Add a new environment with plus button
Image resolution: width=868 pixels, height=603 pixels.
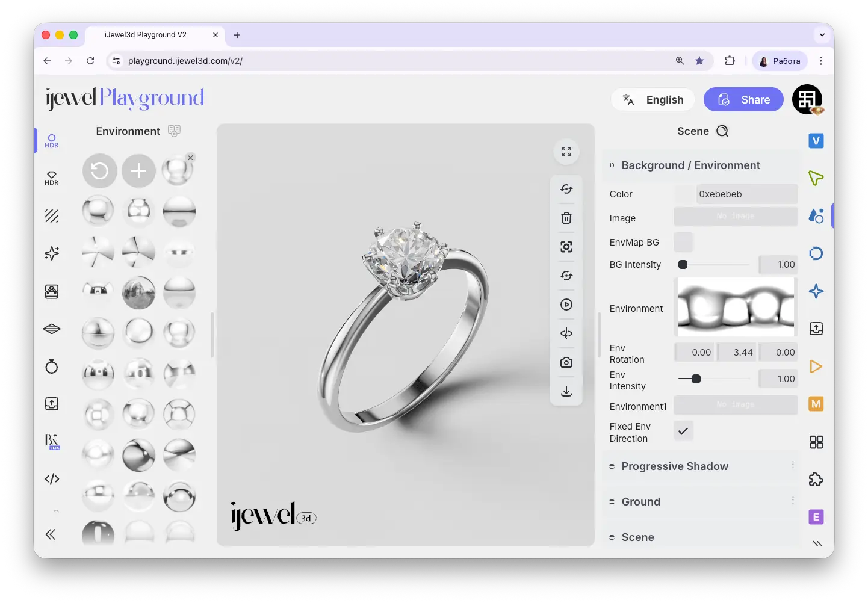point(139,171)
